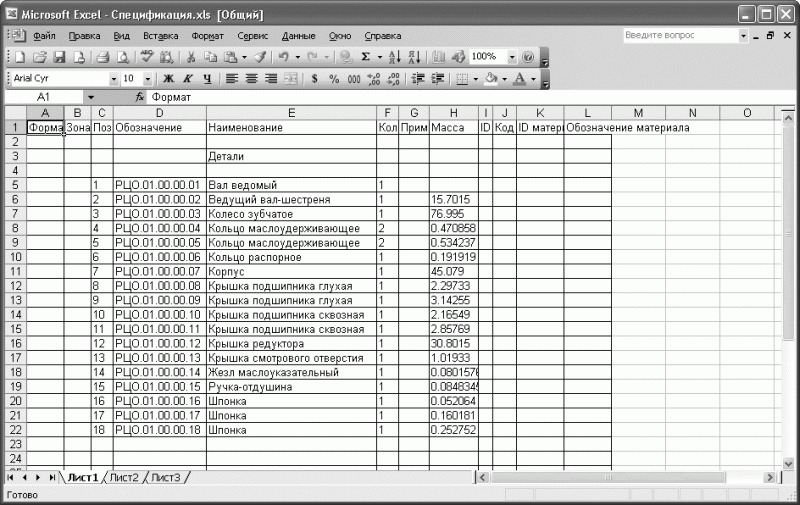Sort ascending with the A-Z icon
The height and width of the screenshot is (505, 800).
click(394, 57)
